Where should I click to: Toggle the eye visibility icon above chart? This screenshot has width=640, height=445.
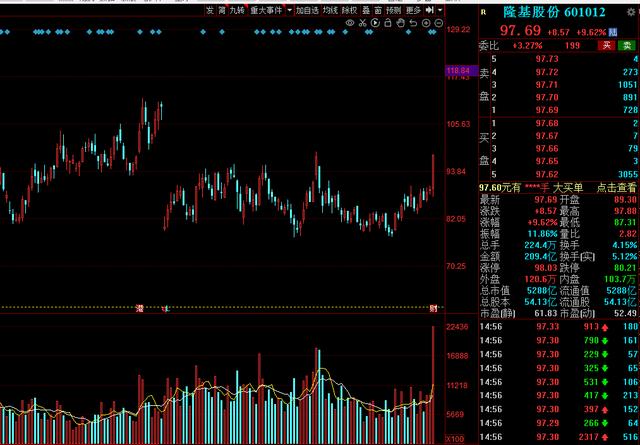(350, 23)
